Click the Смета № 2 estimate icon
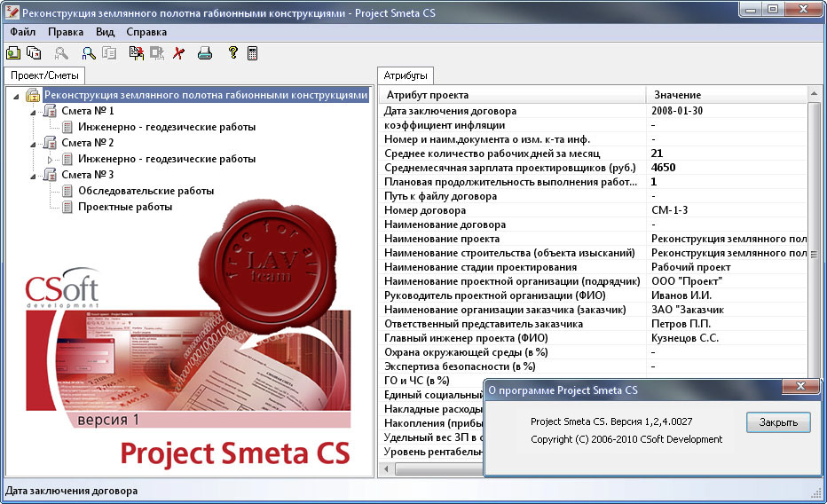This screenshot has height=504, width=827. 50,142
